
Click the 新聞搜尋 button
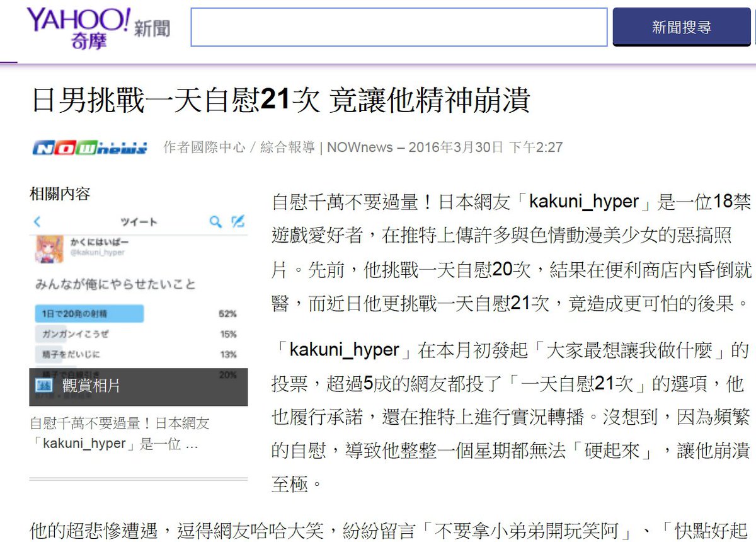[682, 27]
